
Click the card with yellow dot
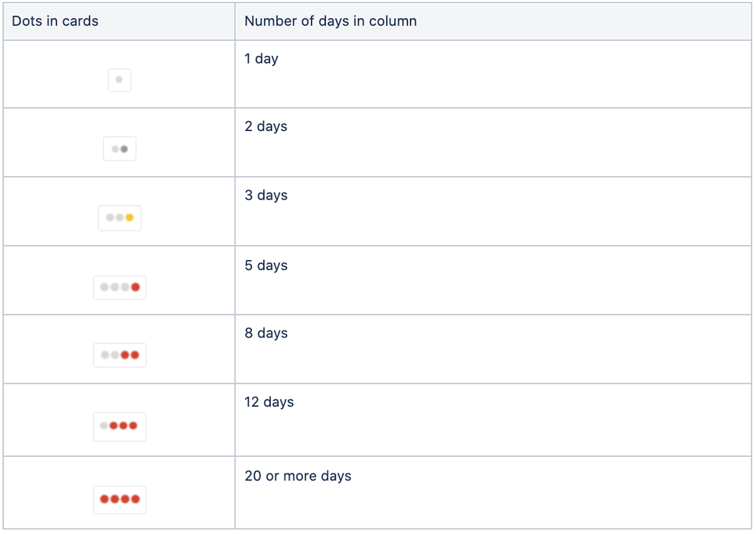120,218
